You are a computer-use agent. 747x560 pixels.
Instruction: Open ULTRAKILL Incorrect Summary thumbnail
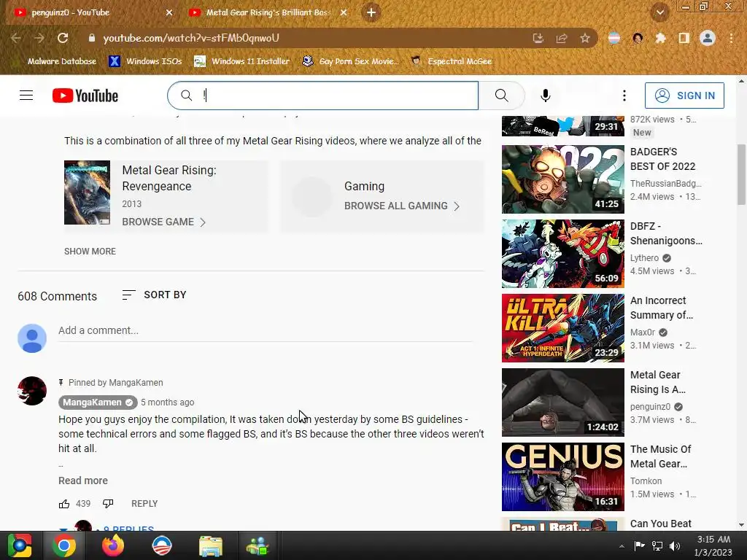pyautogui.click(x=562, y=328)
